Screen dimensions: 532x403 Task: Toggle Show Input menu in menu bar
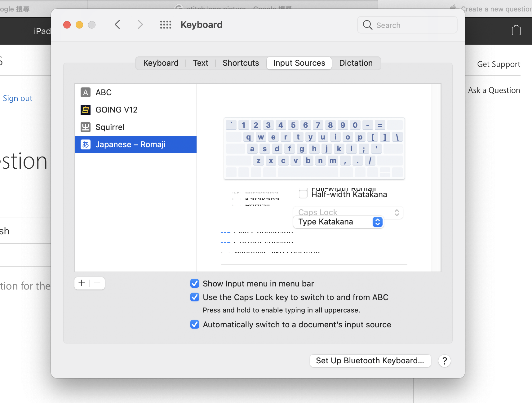tap(195, 283)
